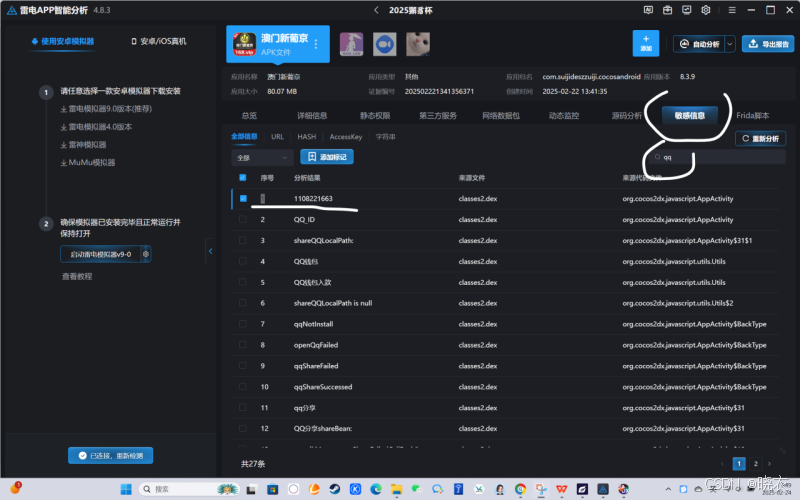This screenshot has width=801, height=500.
Task: Click the back arrow beside 2025 title
Action: click(376, 10)
